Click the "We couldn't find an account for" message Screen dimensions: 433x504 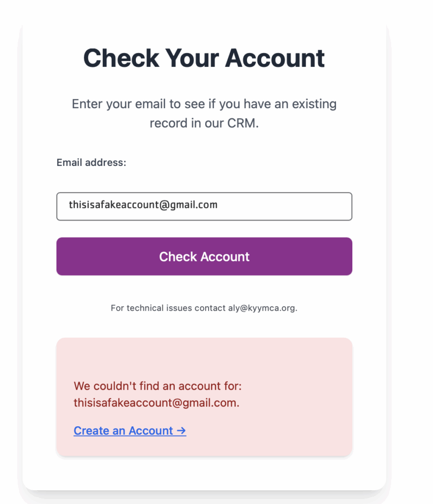pyautogui.click(x=157, y=386)
